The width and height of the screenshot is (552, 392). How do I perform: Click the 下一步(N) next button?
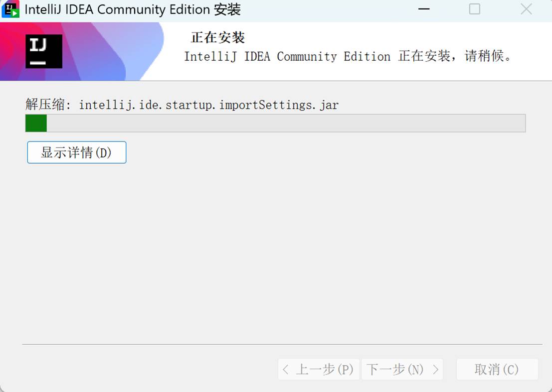[402, 370]
